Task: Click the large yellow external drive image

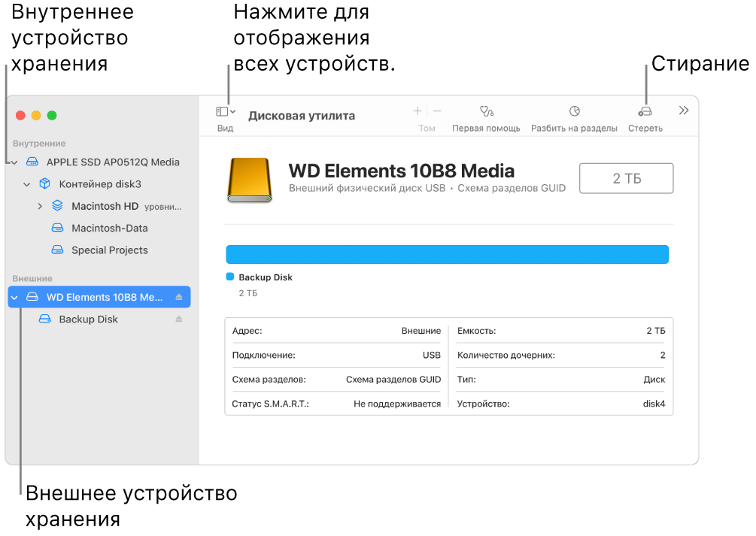Action: point(249,180)
